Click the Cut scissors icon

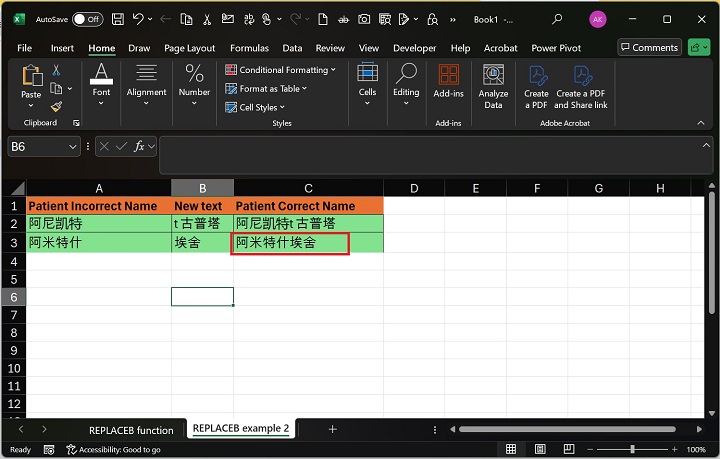(x=57, y=70)
